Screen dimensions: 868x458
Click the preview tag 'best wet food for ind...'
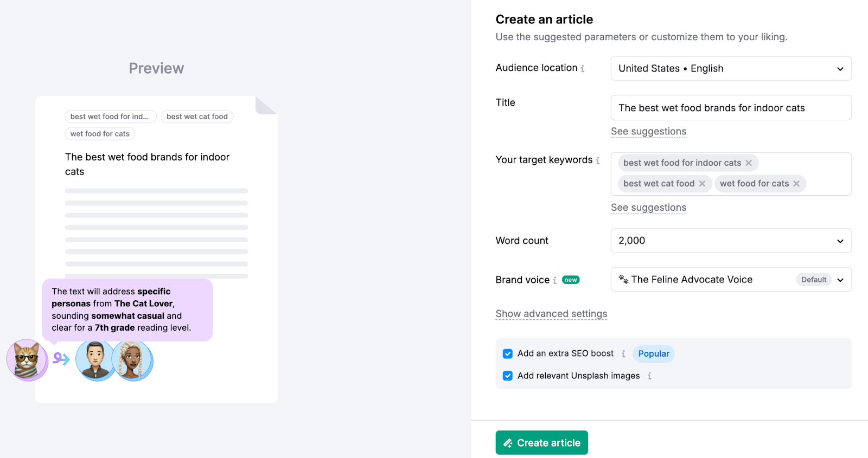[110, 117]
